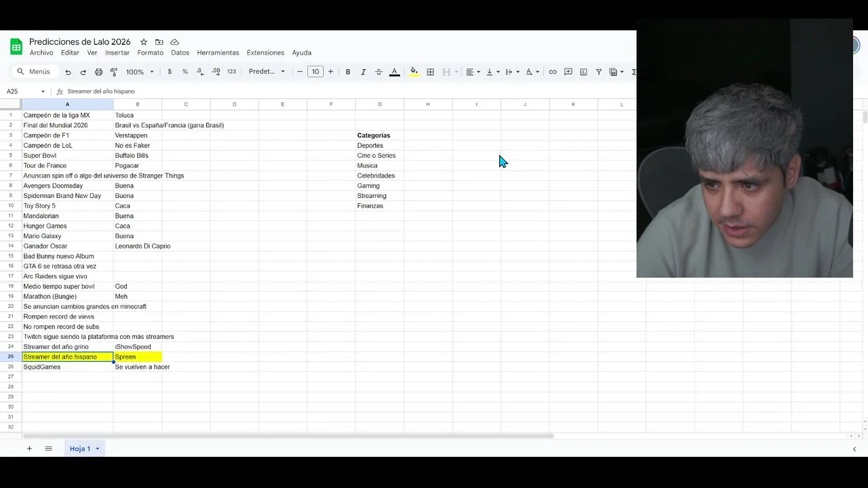Open the Datos menu
Viewport: 868px width, 488px height.
180,53
